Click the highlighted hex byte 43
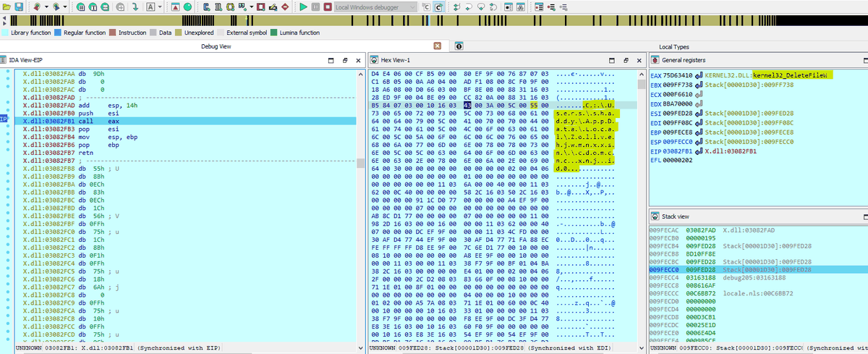This screenshot has width=868, height=354. coord(467,105)
